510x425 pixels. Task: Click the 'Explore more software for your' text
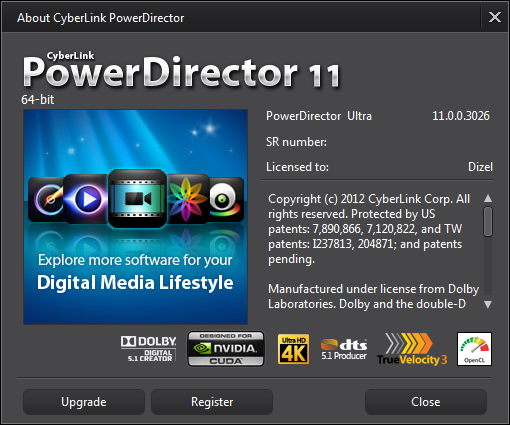(135, 260)
